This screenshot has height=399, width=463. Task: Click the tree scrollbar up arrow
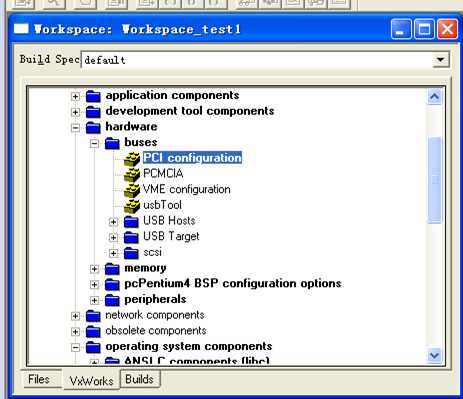[434, 97]
